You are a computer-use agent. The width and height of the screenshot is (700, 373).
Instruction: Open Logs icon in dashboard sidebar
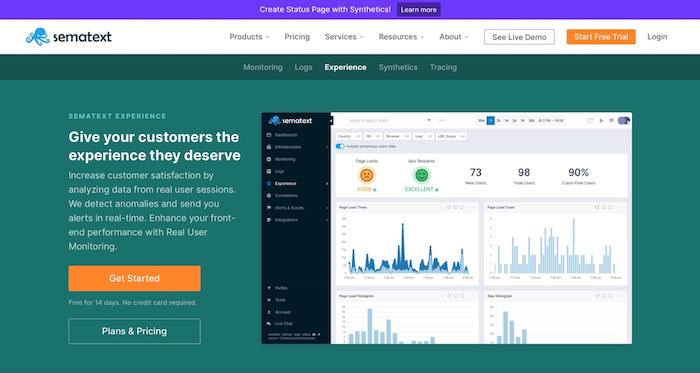(x=269, y=171)
